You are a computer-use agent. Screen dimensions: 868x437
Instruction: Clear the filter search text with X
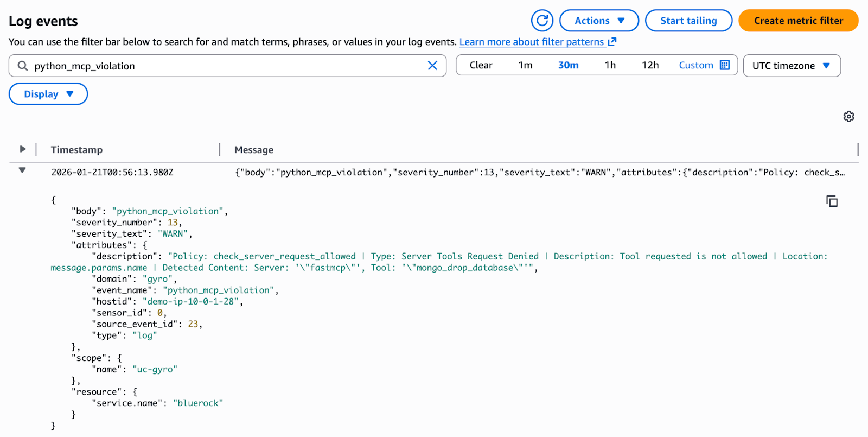(x=432, y=66)
